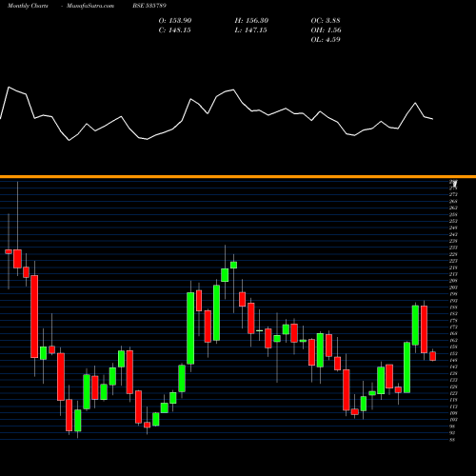476x476 pixels.
Task: Click the "OL: 4.59" value
Action: tap(326, 40)
